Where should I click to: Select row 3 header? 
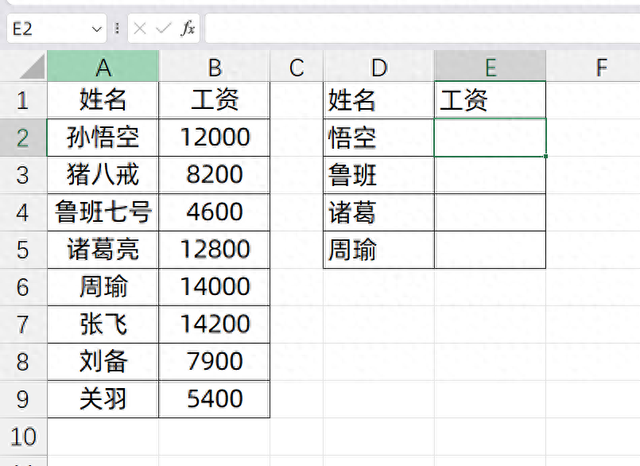[23, 175]
